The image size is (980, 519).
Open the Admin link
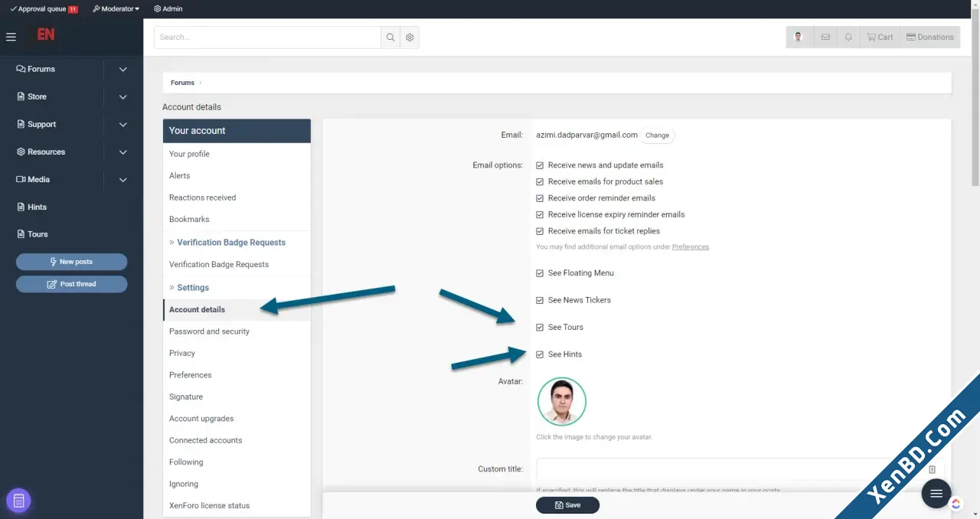click(168, 8)
